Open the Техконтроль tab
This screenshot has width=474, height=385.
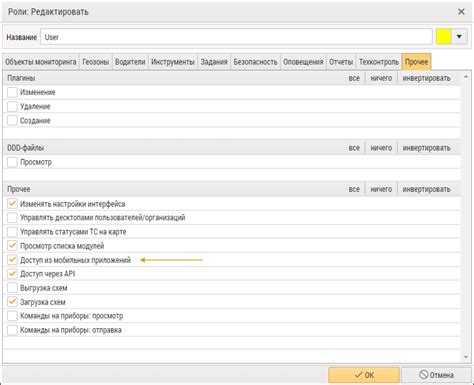click(x=379, y=62)
